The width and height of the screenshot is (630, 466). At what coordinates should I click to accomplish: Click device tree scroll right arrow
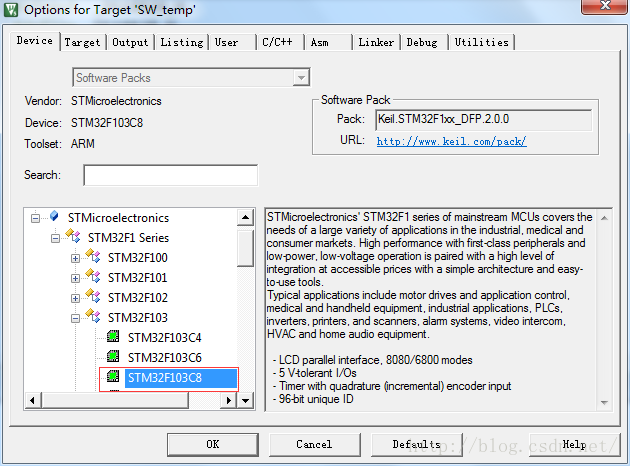(x=229, y=401)
